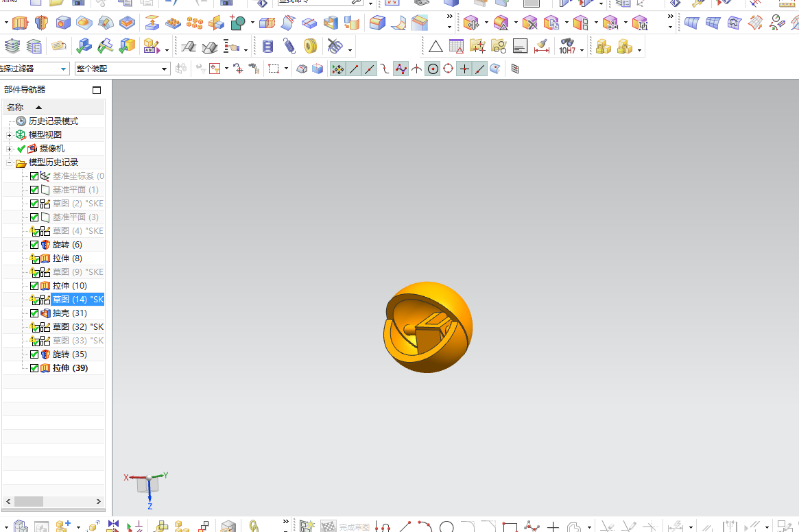
Task: Uncheck the 旋转 (35) feature checkbox
Action: click(34, 354)
